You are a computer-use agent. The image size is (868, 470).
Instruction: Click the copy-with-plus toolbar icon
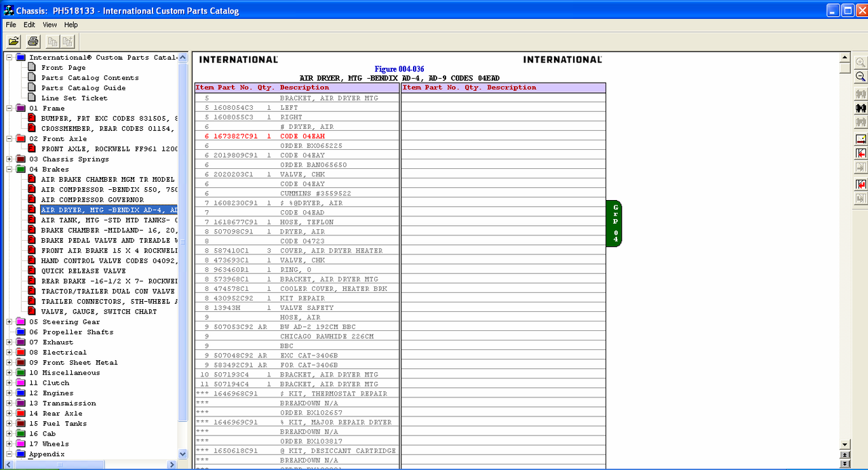click(68, 41)
